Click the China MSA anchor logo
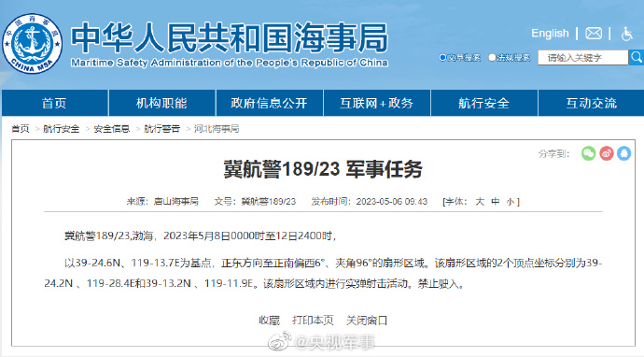This screenshot has height=357, width=644. click(x=33, y=44)
